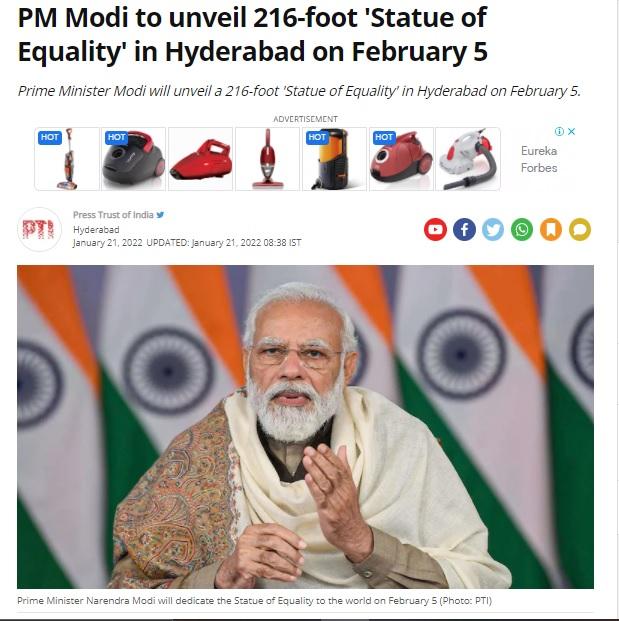Open the ad info icon

[559, 131]
